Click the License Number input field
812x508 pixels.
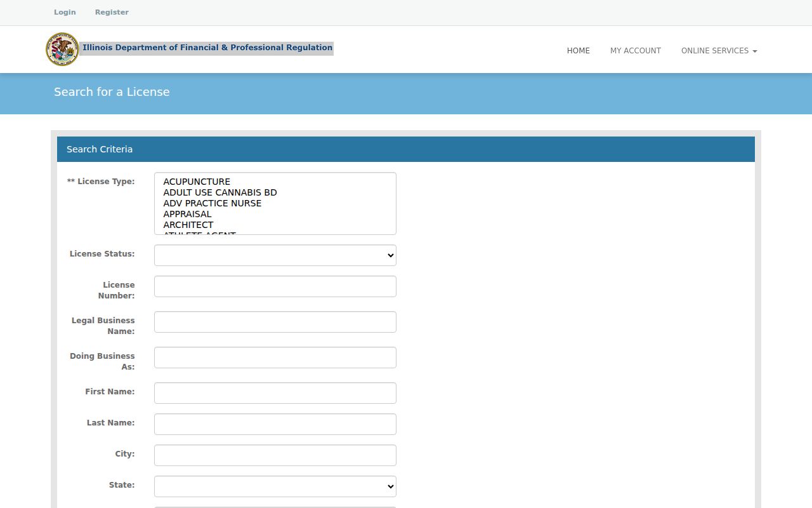pyautogui.click(x=275, y=286)
